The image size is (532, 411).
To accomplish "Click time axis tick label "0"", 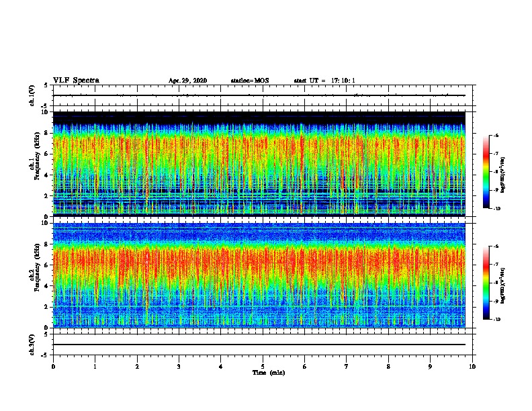I will pos(53,367).
